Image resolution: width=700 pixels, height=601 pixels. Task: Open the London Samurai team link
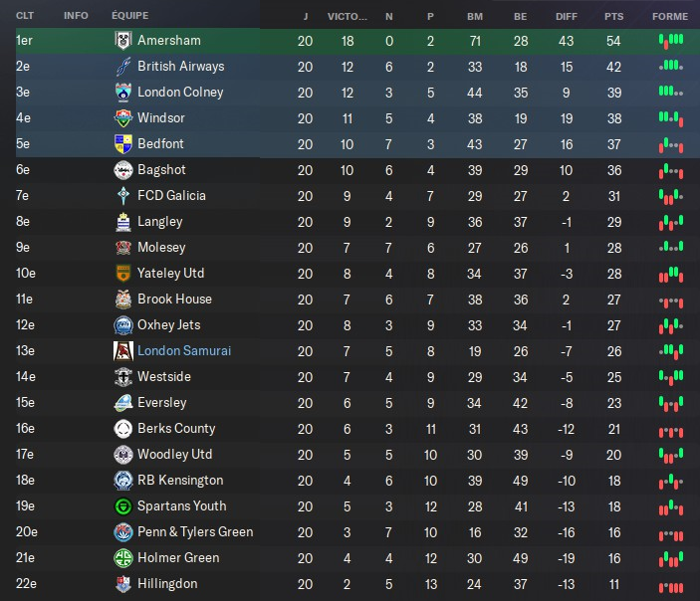tap(185, 351)
